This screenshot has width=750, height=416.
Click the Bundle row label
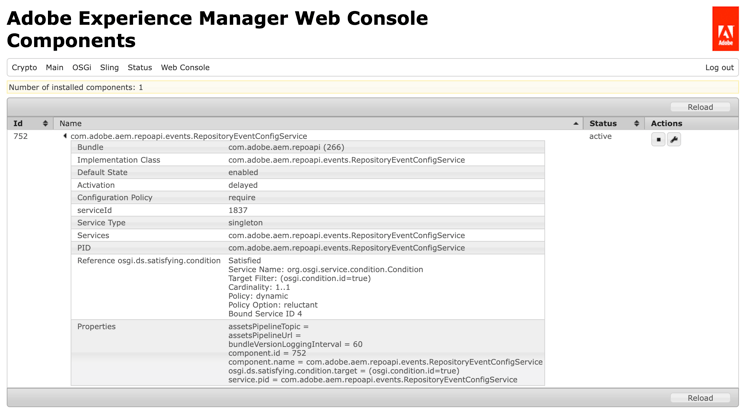[x=90, y=147]
